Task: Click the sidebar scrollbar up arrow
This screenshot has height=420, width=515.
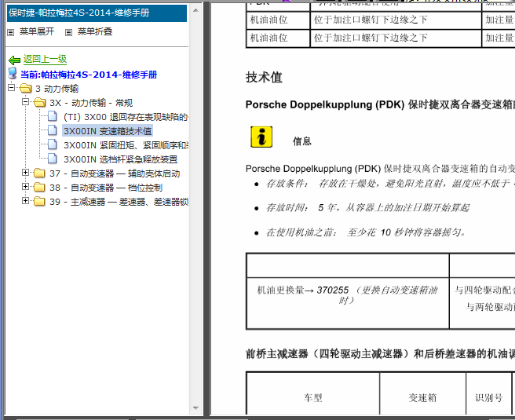Action: tap(195, 10)
